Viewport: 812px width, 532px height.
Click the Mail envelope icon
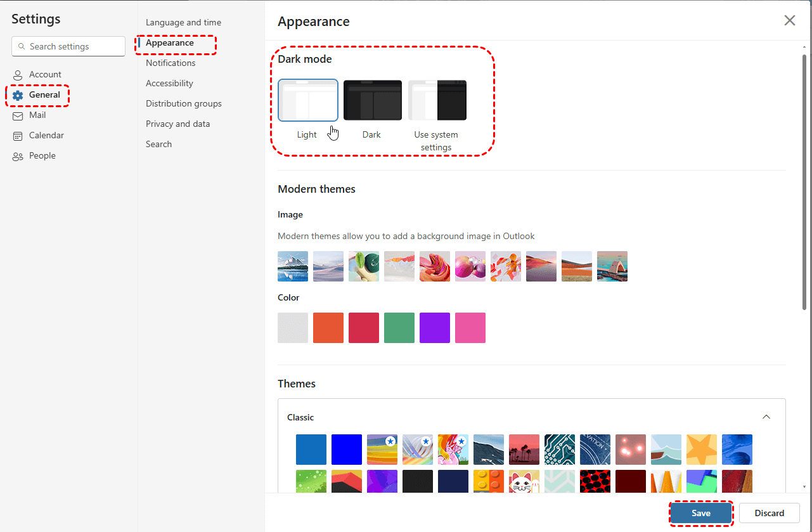18,115
